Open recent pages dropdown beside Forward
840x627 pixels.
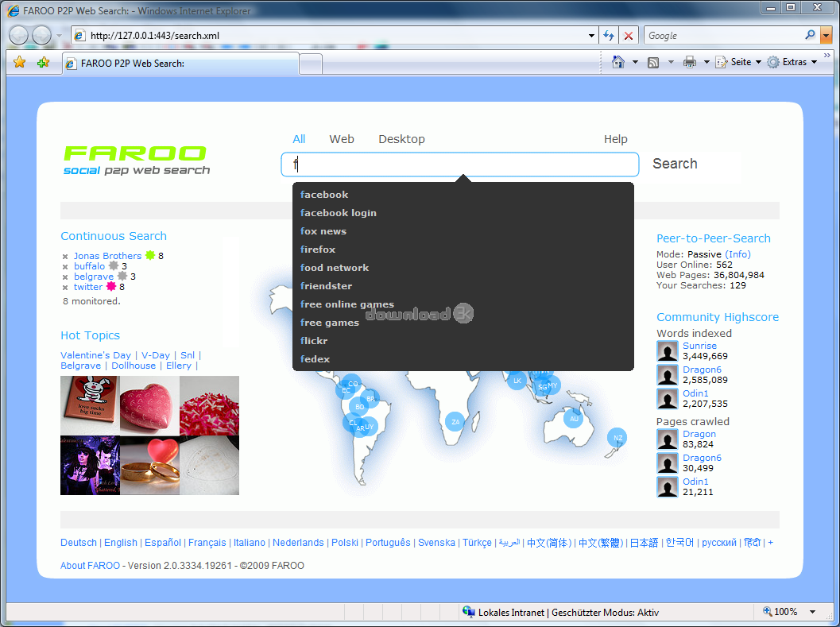click(59, 36)
